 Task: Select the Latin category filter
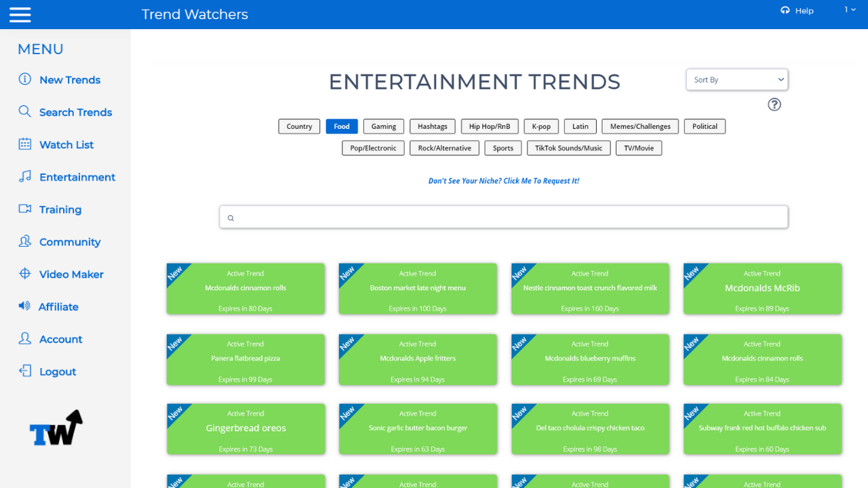[580, 126]
